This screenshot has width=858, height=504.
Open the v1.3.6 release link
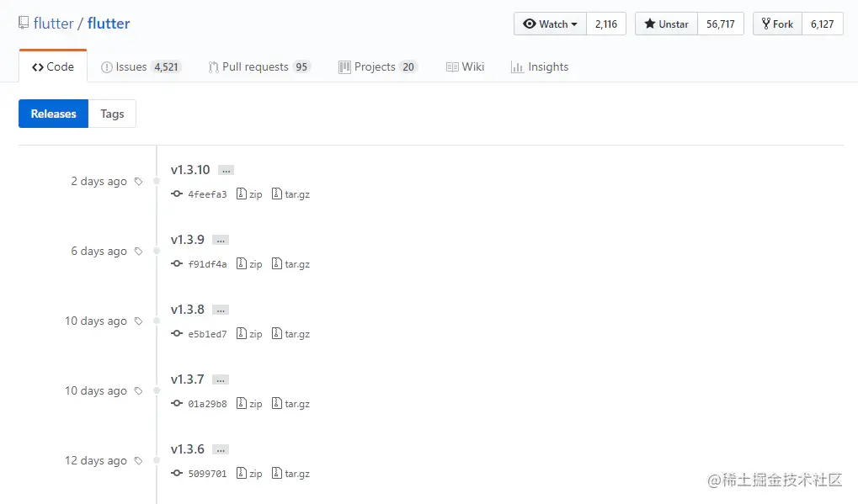tap(187, 449)
